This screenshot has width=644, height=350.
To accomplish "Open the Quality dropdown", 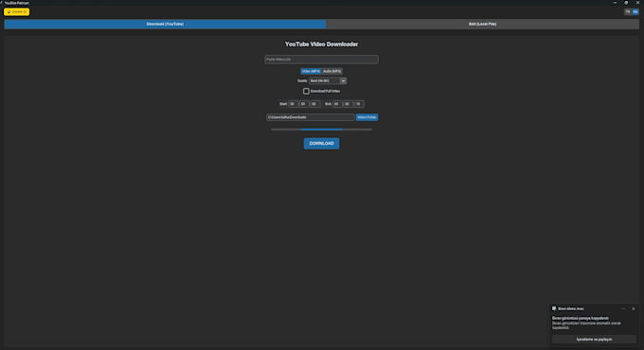I will 328,80.
